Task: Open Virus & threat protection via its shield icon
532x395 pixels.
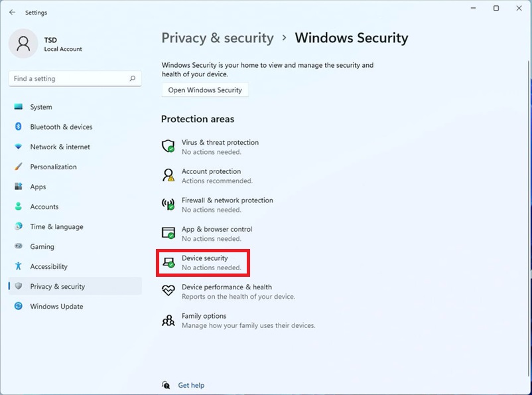Action: [x=168, y=146]
